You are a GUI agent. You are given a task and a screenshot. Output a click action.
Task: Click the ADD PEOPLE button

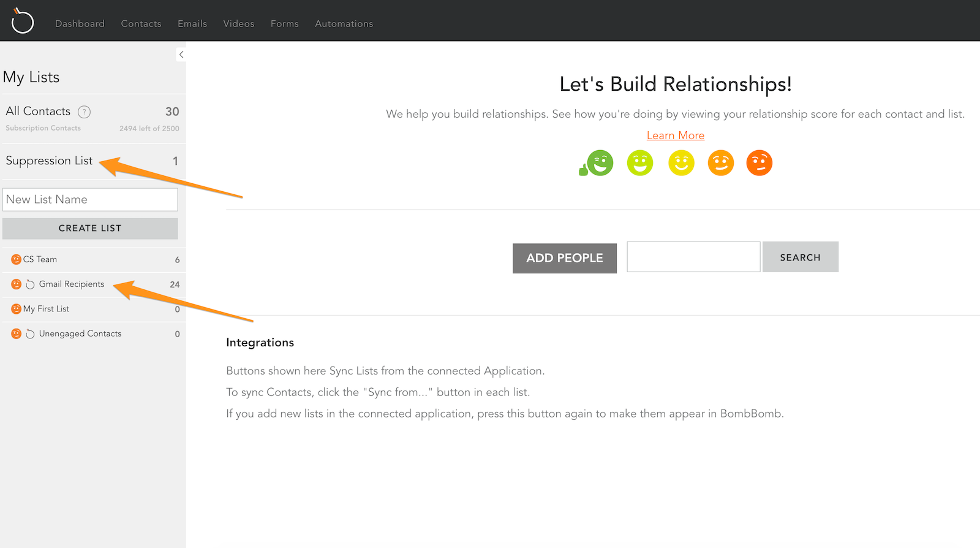pyautogui.click(x=565, y=258)
